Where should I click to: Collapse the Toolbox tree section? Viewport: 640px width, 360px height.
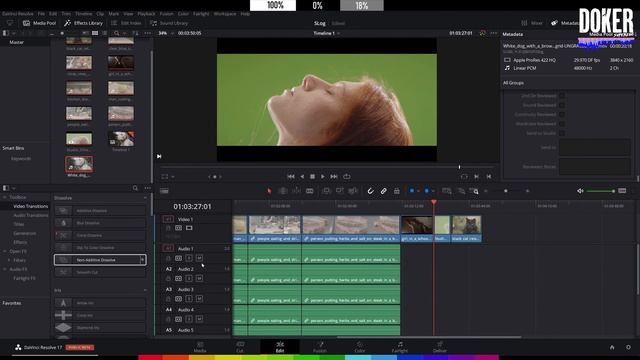5,197
